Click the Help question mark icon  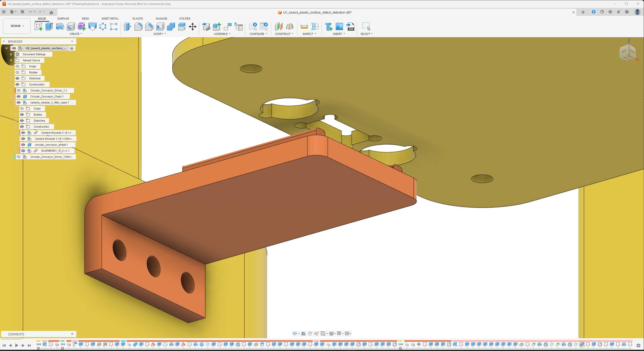627,12
